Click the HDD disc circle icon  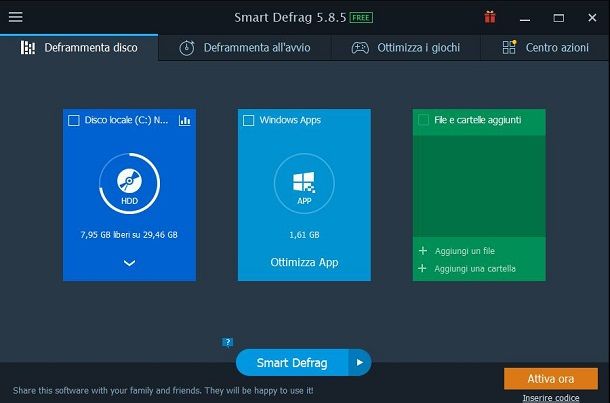pyautogui.click(x=130, y=183)
